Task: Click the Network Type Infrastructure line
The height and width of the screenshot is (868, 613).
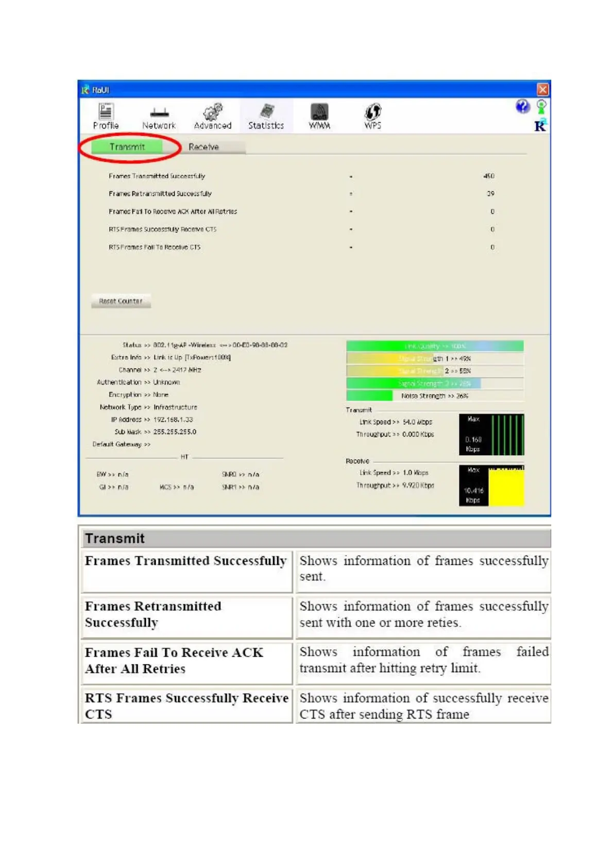Action: [x=148, y=407]
